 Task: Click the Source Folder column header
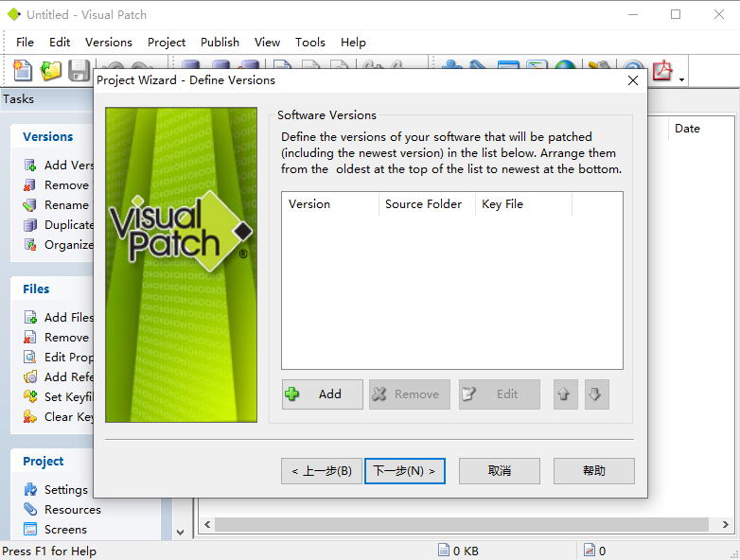click(x=427, y=204)
